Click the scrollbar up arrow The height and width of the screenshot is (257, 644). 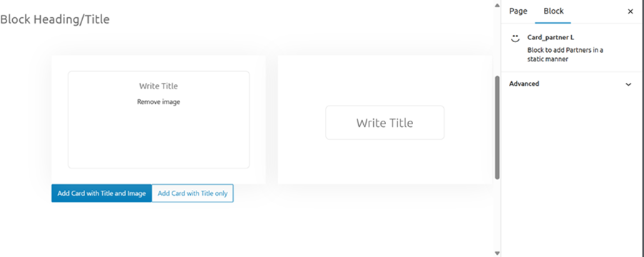tap(497, 5)
